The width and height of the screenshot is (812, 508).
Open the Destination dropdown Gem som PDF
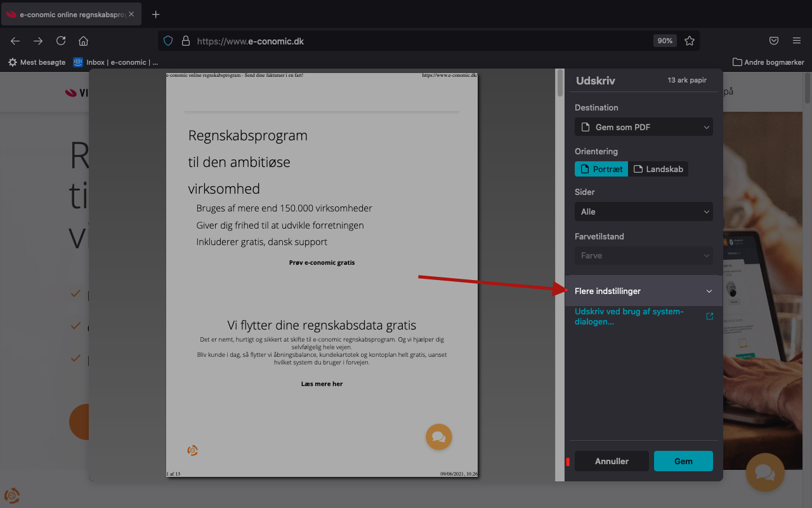(643, 127)
